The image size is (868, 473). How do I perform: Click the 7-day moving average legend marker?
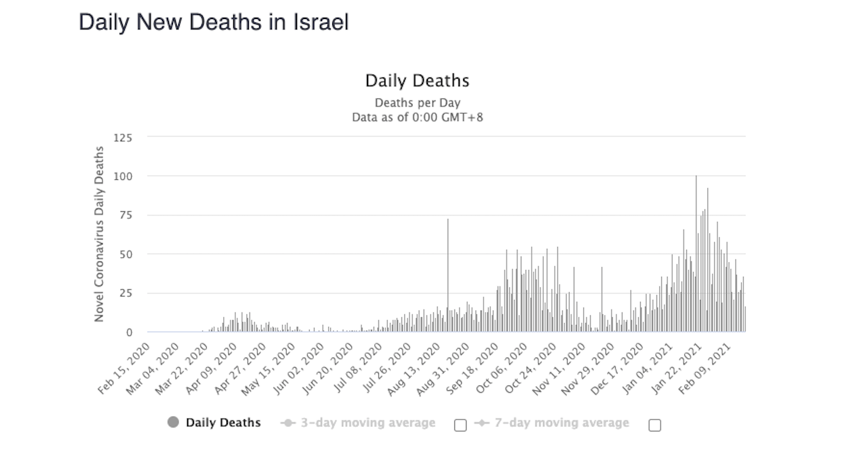click(482, 423)
